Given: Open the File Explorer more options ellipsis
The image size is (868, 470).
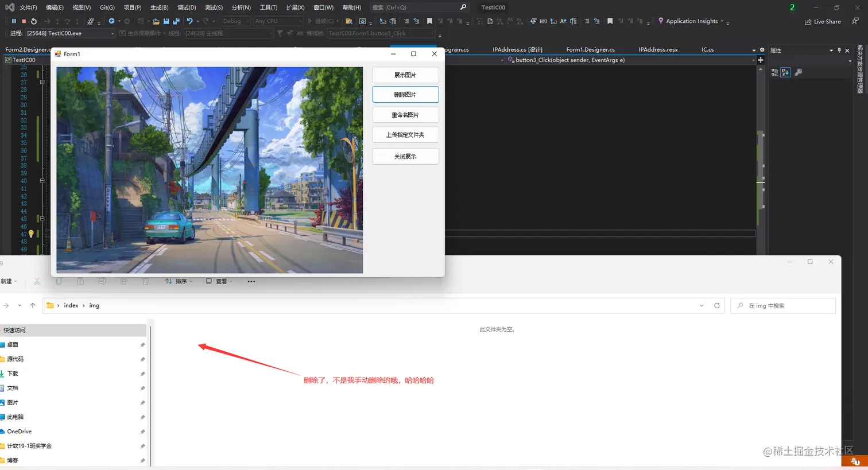Looking at the screenshot, I should (x=251, y=281).
